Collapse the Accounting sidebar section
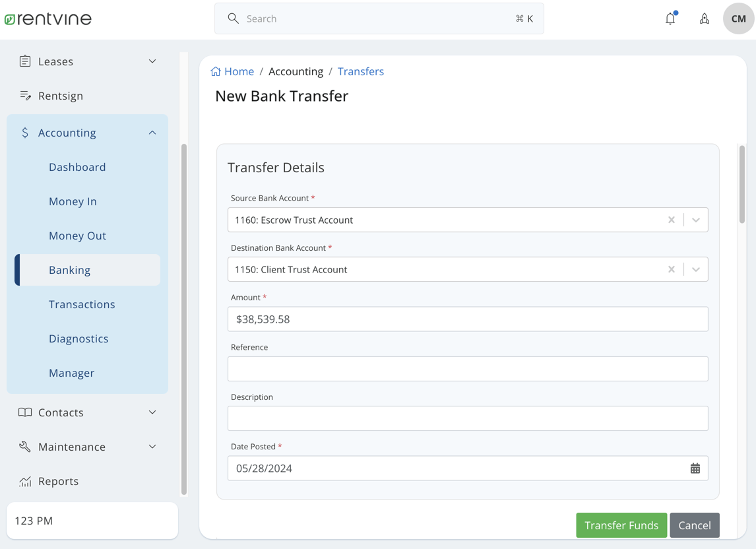 coord(152,132)
